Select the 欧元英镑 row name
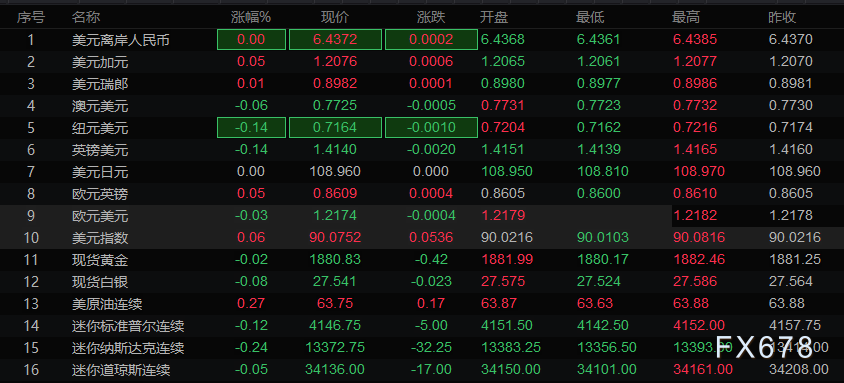The image size is (844, 383). pyautogui.click(x=100, y=194)
